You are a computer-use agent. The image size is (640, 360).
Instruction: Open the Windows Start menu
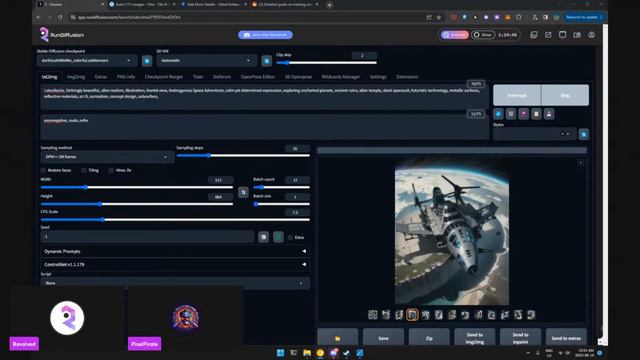pos(280,353)
